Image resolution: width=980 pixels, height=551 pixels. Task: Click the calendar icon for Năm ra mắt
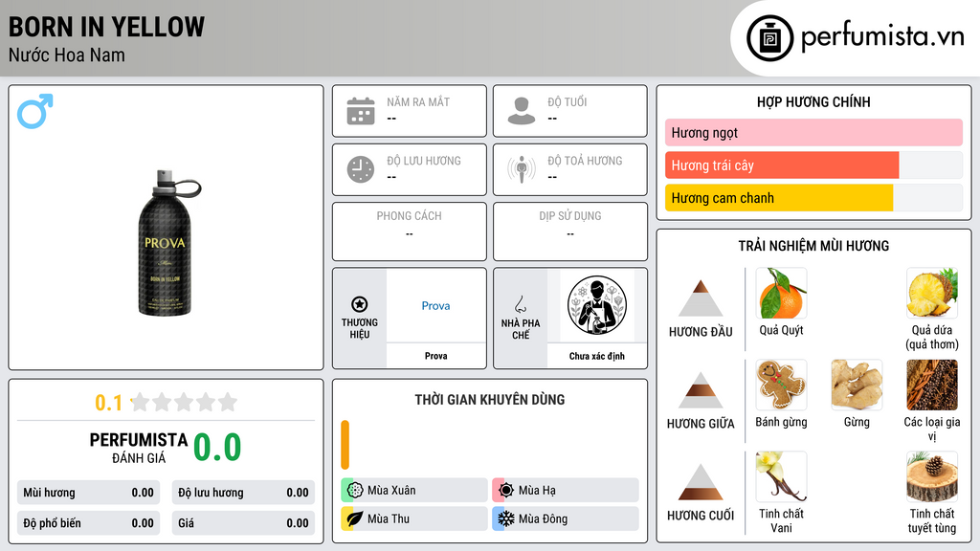[x=361, y=111]
